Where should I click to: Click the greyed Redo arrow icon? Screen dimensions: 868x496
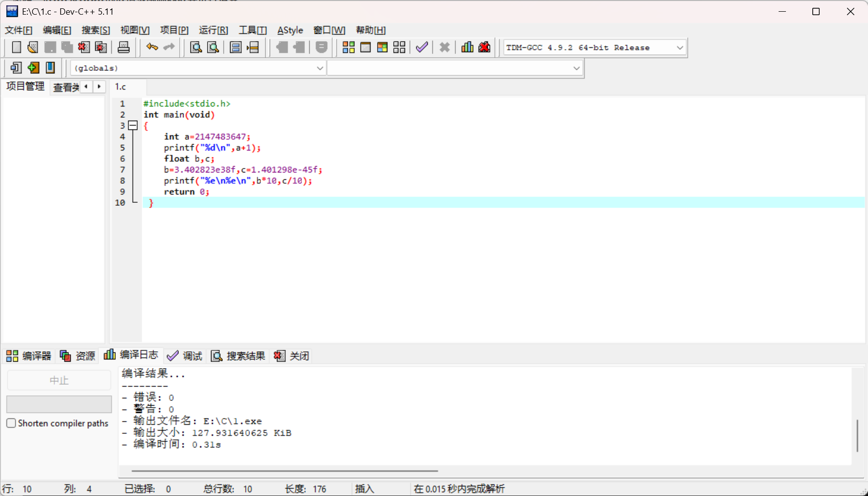point(169,47)
